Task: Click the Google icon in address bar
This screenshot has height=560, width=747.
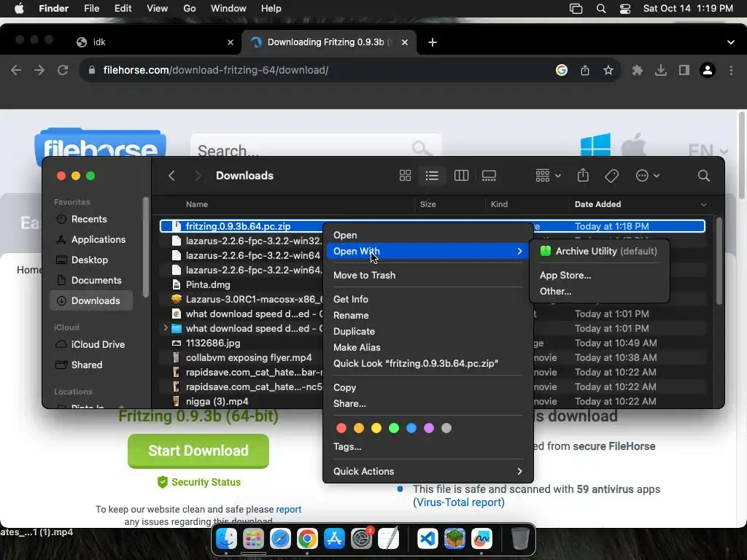Action: tap(562, 71)
